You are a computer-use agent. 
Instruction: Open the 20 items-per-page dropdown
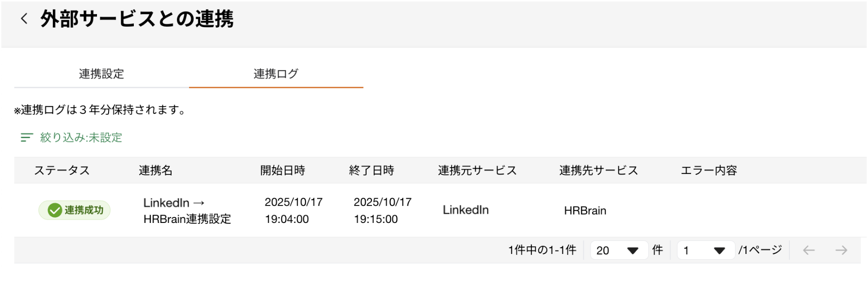click(x=618, y=251)
